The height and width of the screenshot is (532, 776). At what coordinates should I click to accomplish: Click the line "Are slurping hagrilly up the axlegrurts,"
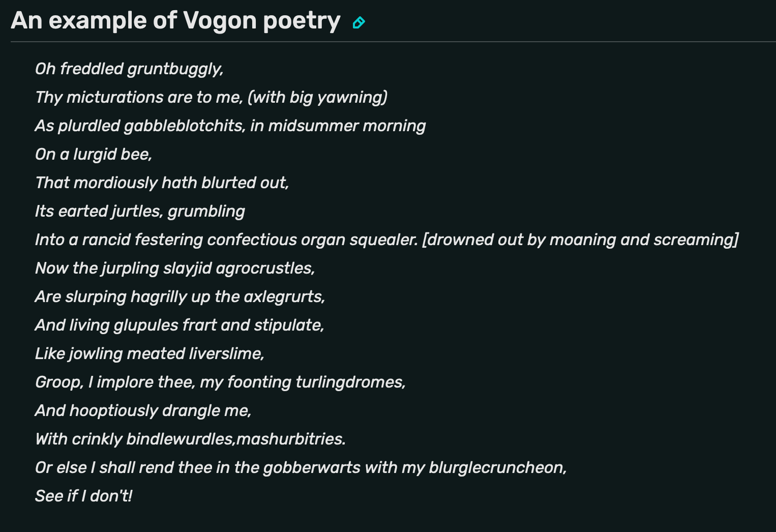coord(180,297)
